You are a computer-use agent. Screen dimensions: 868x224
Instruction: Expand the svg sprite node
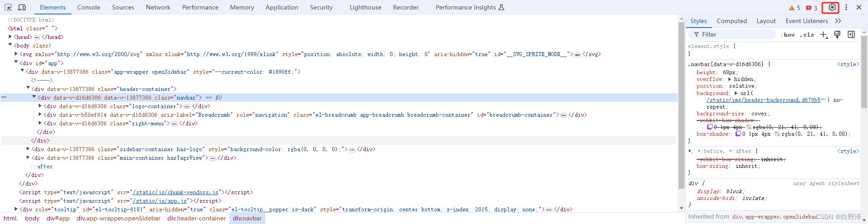pos(16,53)
